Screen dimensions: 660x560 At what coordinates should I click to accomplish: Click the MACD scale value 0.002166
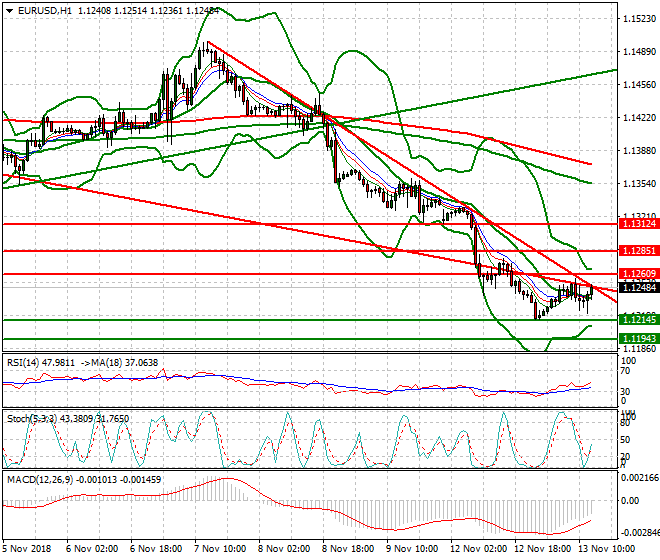click(x=640, y=478)
